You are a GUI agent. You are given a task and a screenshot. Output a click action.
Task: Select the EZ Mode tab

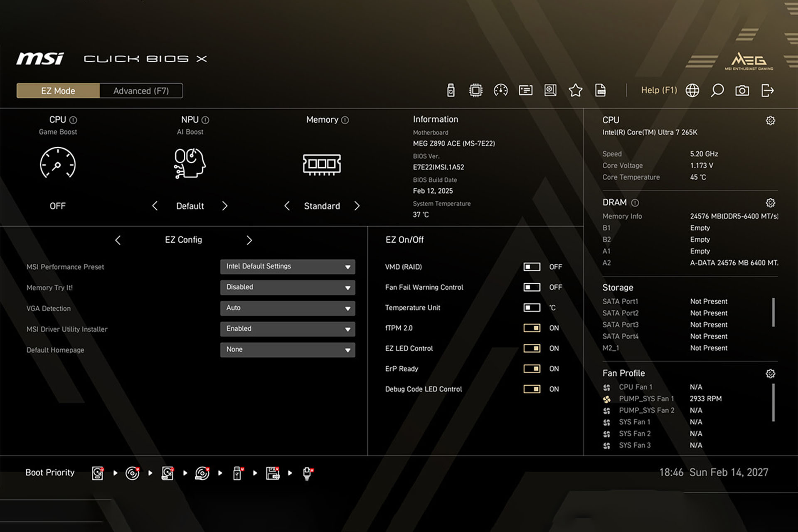58,91
